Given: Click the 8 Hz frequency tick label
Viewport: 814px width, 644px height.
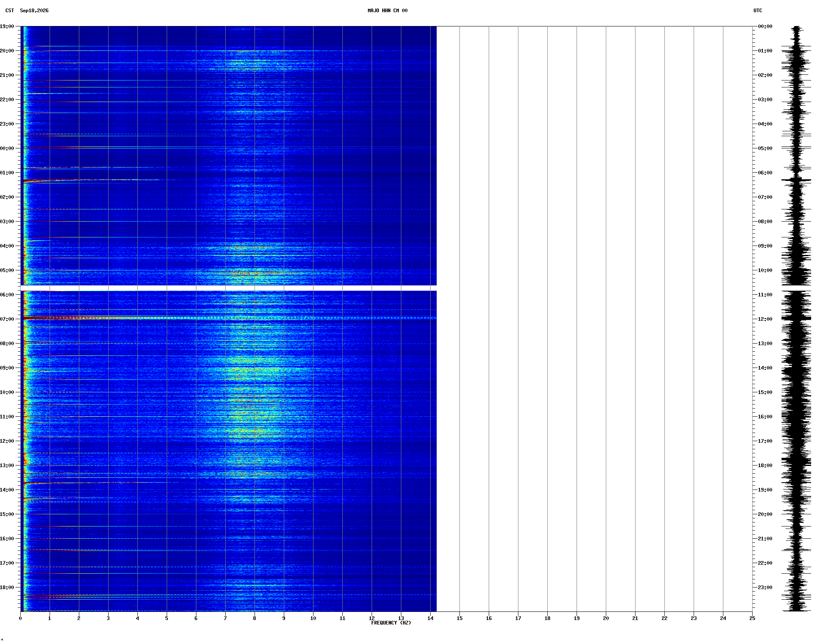Looking at the screenshot, I should (255, 618).
